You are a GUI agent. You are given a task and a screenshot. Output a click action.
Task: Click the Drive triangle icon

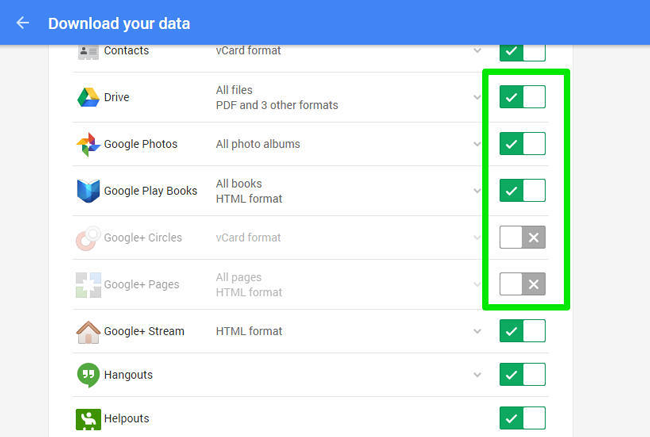pyautogui.click(x=88, y=97)
